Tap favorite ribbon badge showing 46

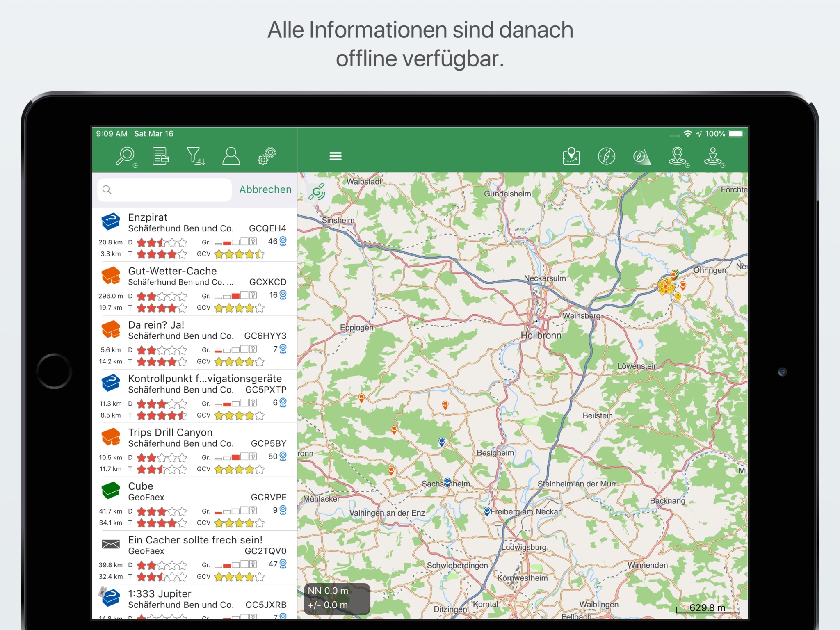(278, 242)
